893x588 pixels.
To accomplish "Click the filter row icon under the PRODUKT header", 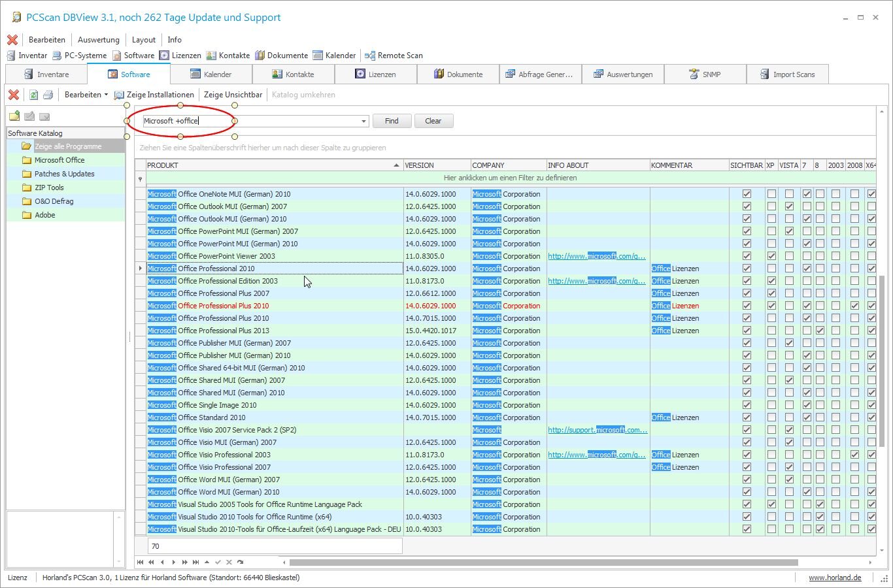I will (140, 178).
